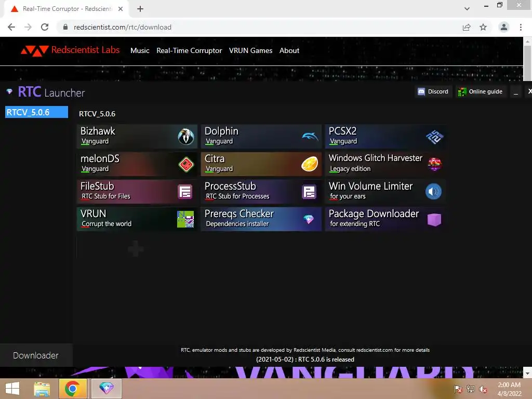This screenshot has width=532, height=399.
Task: Go back to the previous page
Action: (11, 27)
